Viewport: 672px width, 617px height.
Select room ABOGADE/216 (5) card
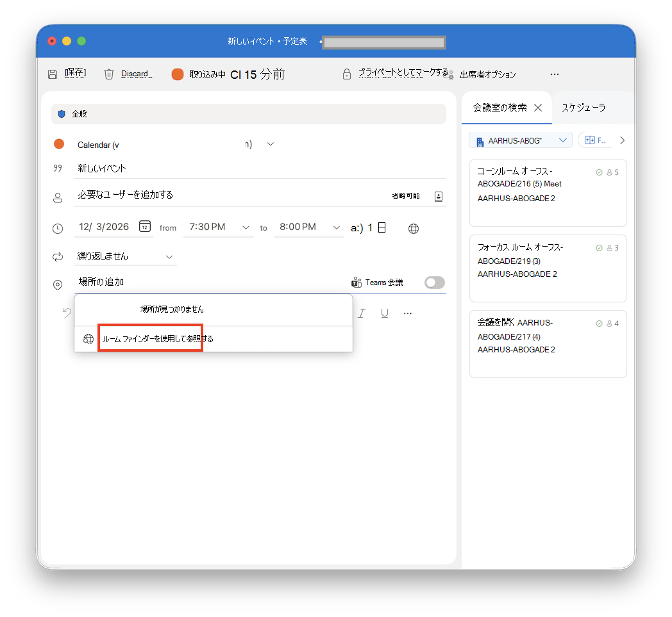548,193
